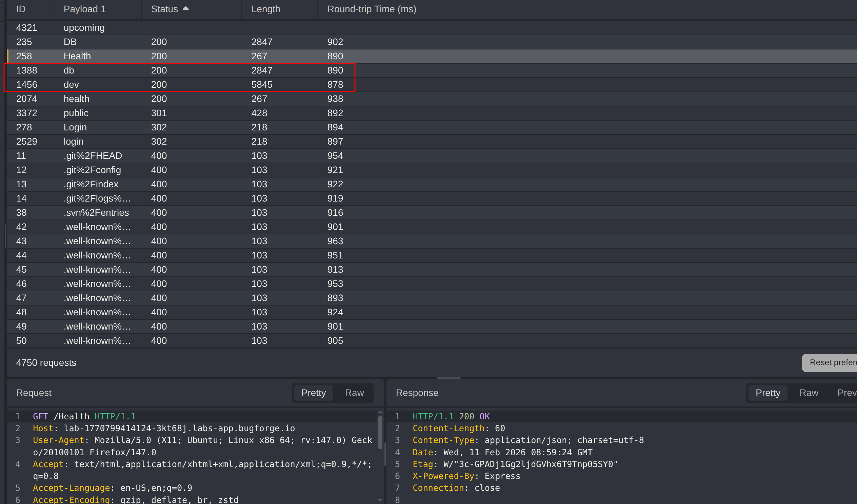
Task: Click the Status column sort arrow
Action: pos(186,8)
